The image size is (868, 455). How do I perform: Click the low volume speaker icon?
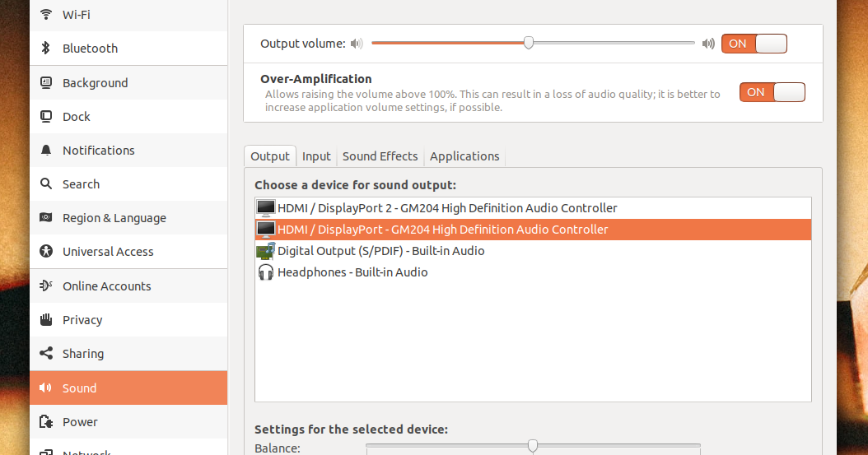pyautogui.click(x=356, y=44)
